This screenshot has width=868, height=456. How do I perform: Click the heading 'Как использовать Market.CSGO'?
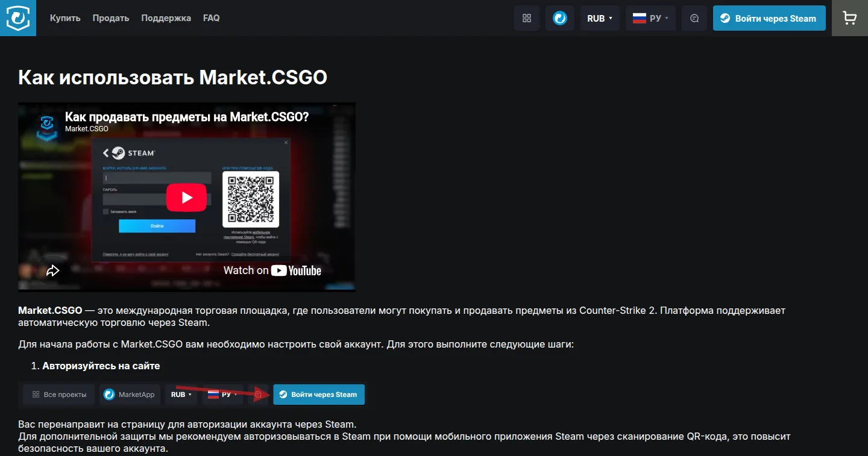[173, 77]
